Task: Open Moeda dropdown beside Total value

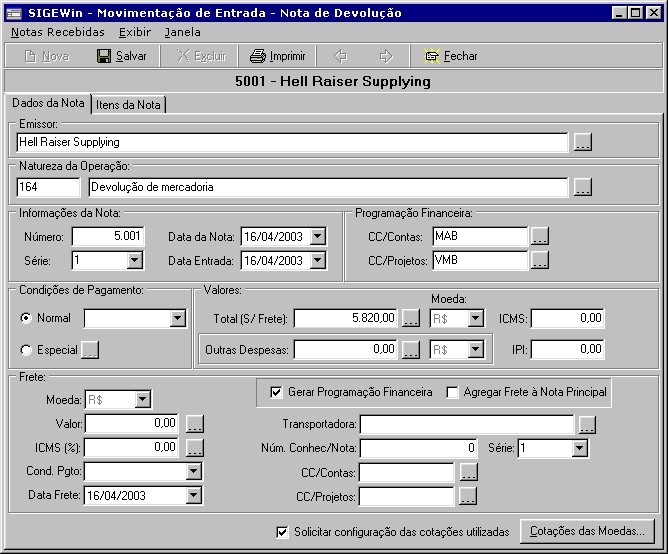Action: click(475, 318)
